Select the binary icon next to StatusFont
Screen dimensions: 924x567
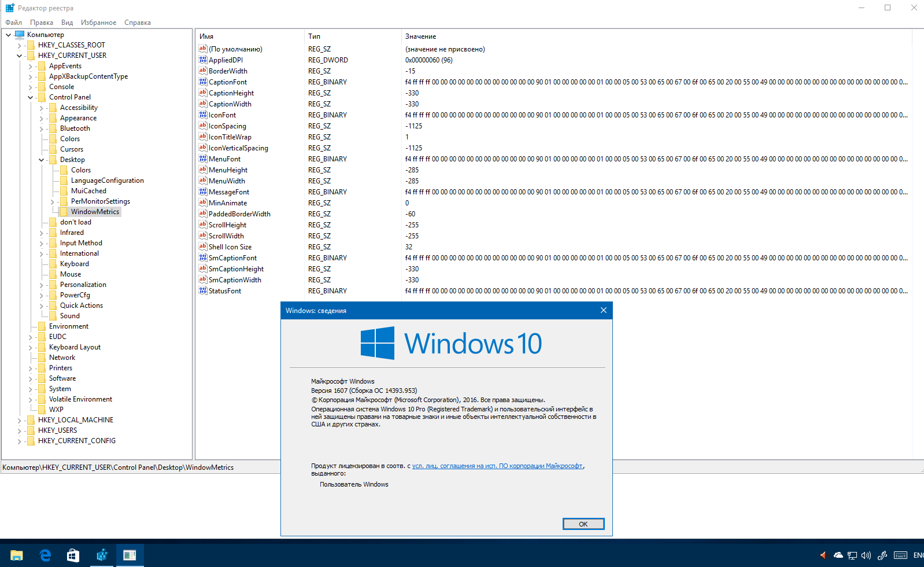pyautogui.click(x=203, y=290)
